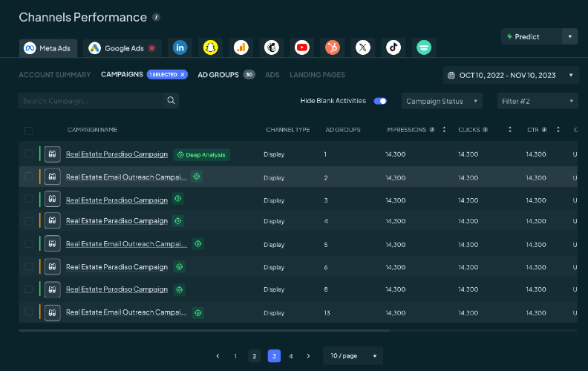Image resolution: width=588 pixels, height=371 pixels.
Task: Open the Filter #2 dropdown
Action: 537,101
